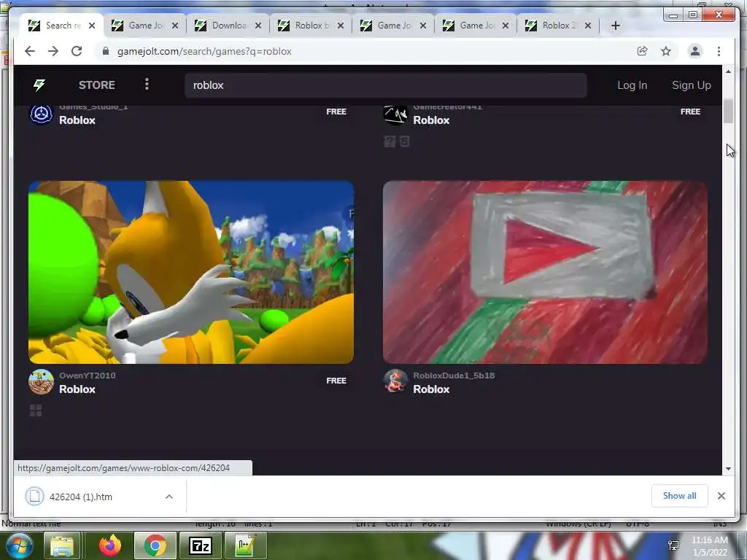Click Gamecreator441 avatar
This screenshot has height=560, width=747.
click(x=395, y=114)
